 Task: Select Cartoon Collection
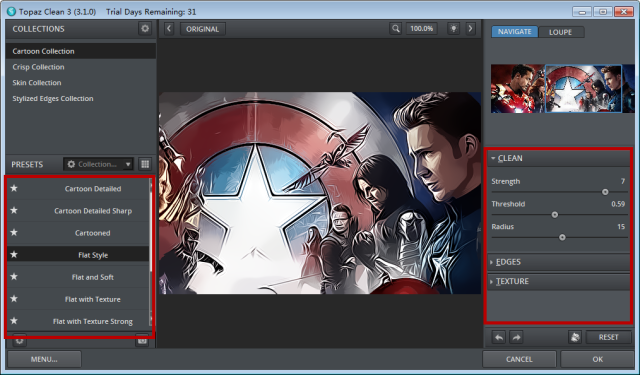point(81,51)
